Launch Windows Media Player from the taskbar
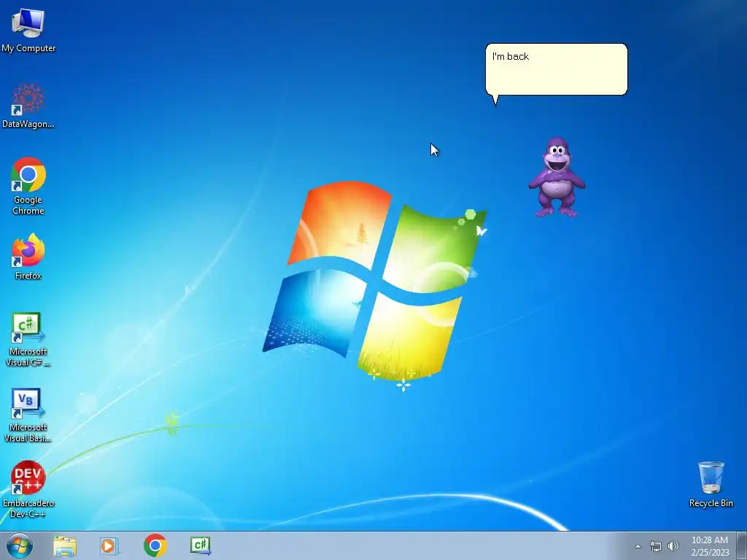Screen dimensions: 747x560 [x=109, y=545]
